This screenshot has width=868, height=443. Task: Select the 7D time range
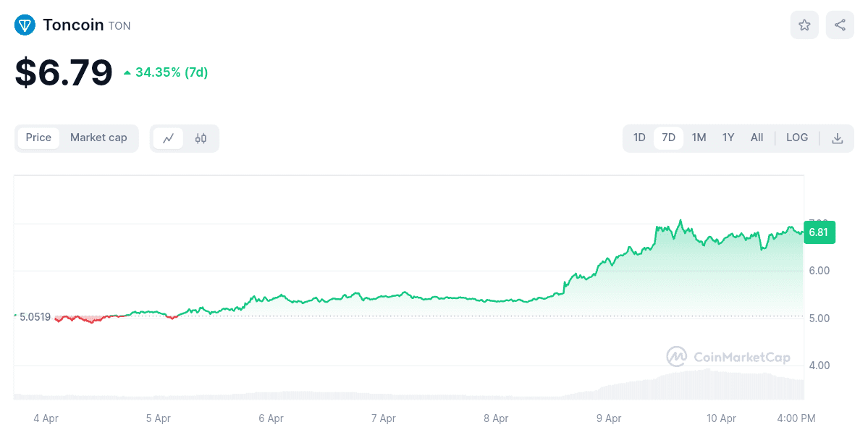[668, 138]
